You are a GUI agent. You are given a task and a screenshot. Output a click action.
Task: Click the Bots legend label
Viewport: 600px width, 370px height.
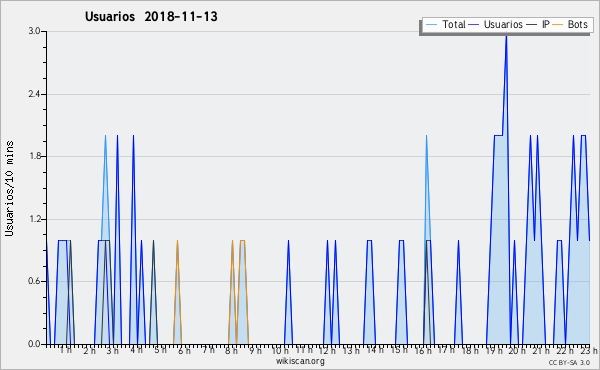577,24
